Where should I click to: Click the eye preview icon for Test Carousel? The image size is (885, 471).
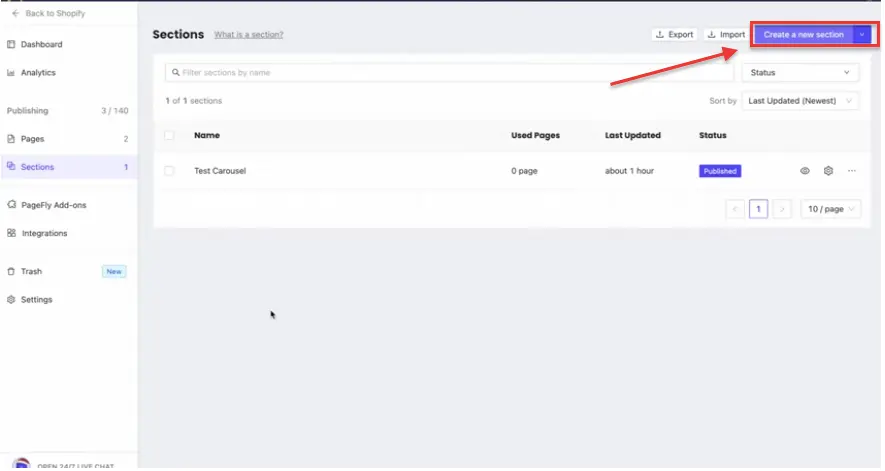pos(805,171)
